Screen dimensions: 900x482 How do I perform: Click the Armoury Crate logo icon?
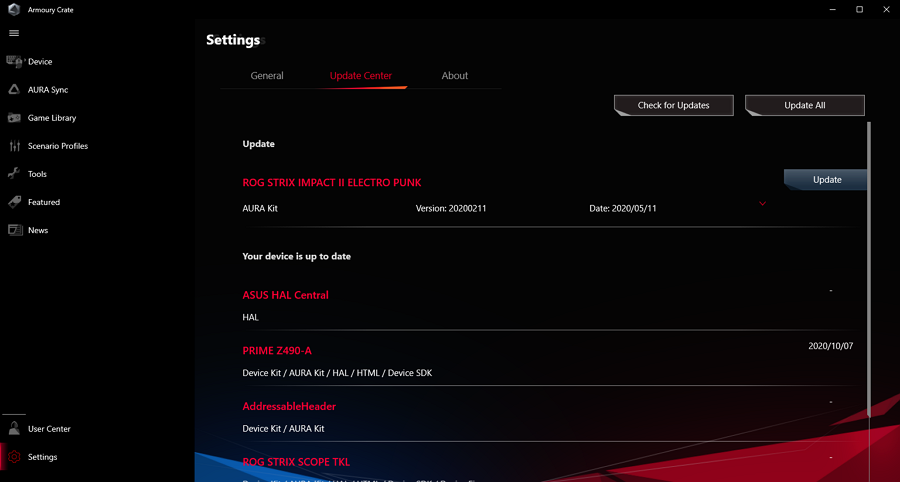point(14,10)
